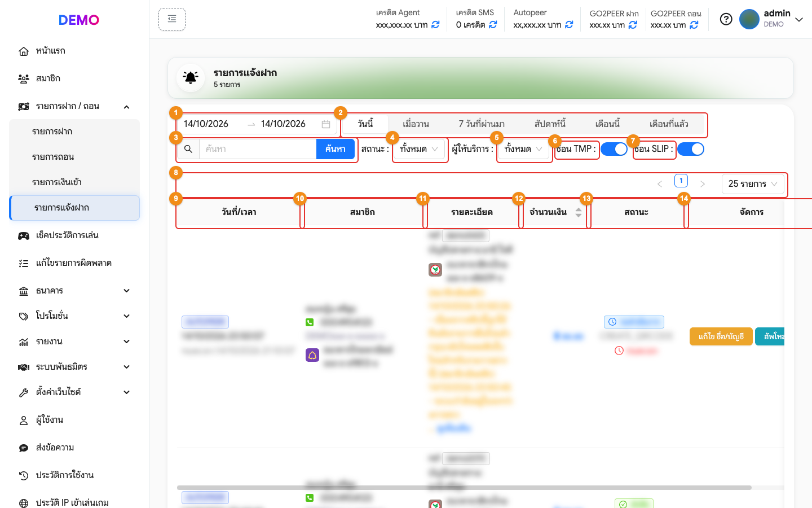Viewport: 812px width, 508px height.
Task: Click the admin avatar picture
Action: (x=749, y=19)
